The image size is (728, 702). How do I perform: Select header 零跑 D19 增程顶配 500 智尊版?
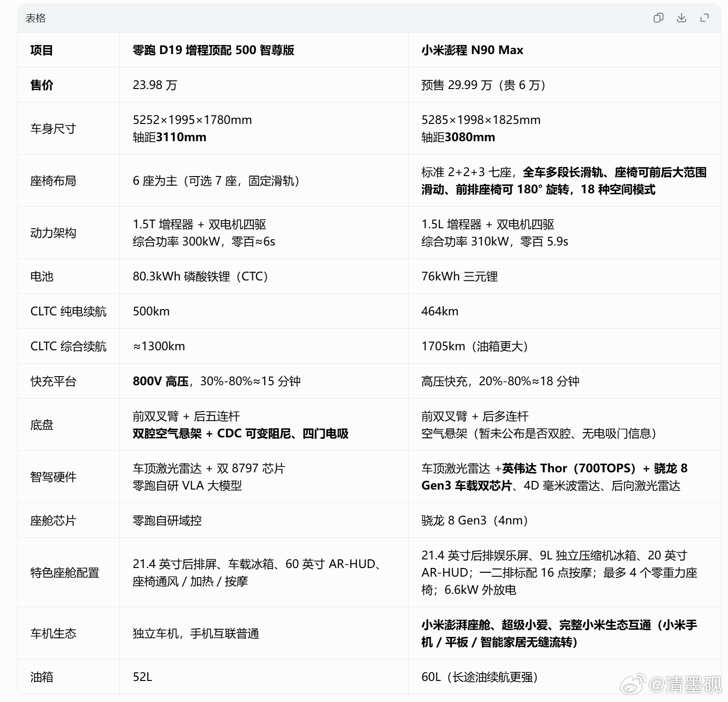pos(213,50)
